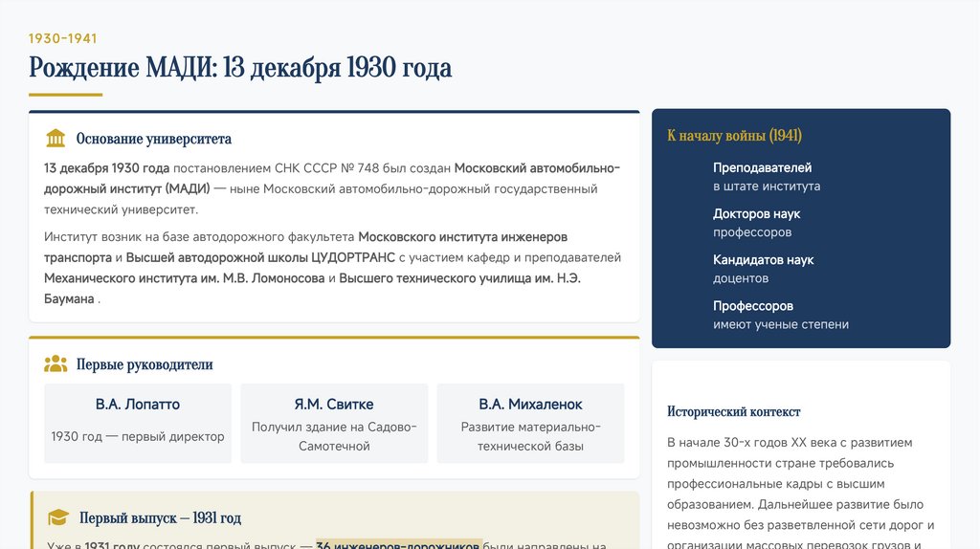This screenshot has height=549, width=980.
Task: Click text Развитие материально-технической базы
Action: pos(530,436)
